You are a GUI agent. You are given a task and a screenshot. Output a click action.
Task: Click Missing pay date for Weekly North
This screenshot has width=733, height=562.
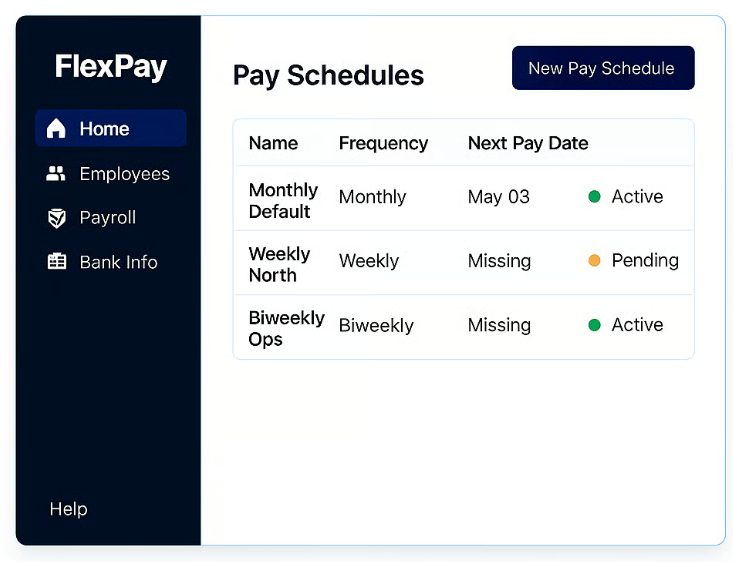tap(499, 261)
